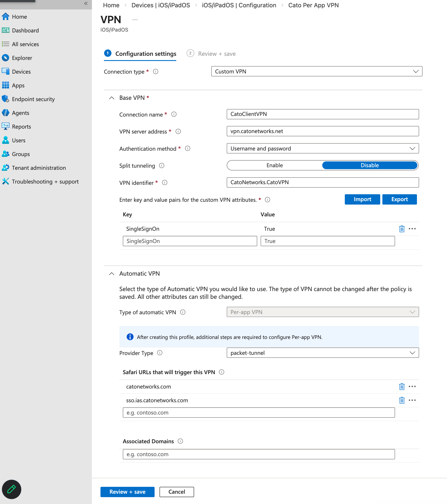Click the green pencil edit button
447x504 pixels.
[x=12, y=489]
